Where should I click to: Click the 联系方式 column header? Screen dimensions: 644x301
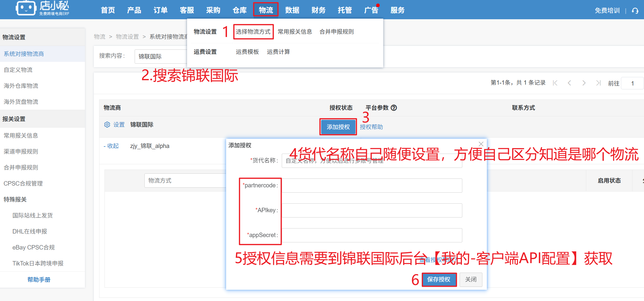(524, 108)
